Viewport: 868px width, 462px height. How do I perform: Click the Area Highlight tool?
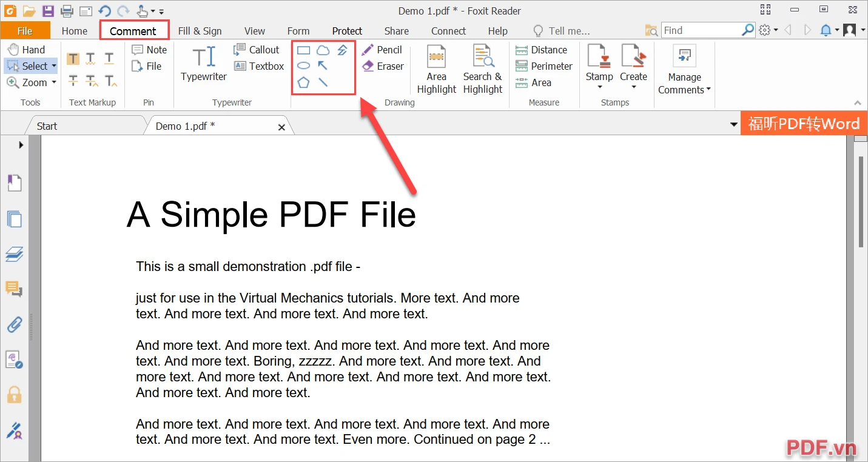(436, 69)
